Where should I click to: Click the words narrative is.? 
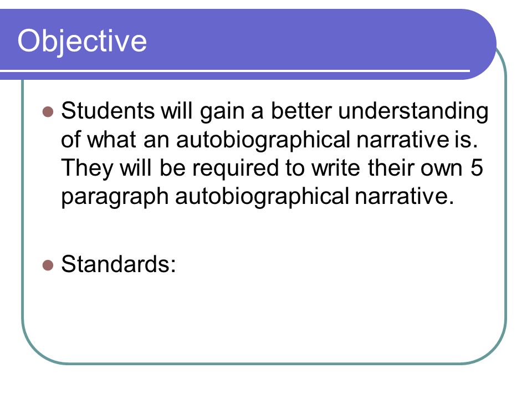tap(417, 140)
